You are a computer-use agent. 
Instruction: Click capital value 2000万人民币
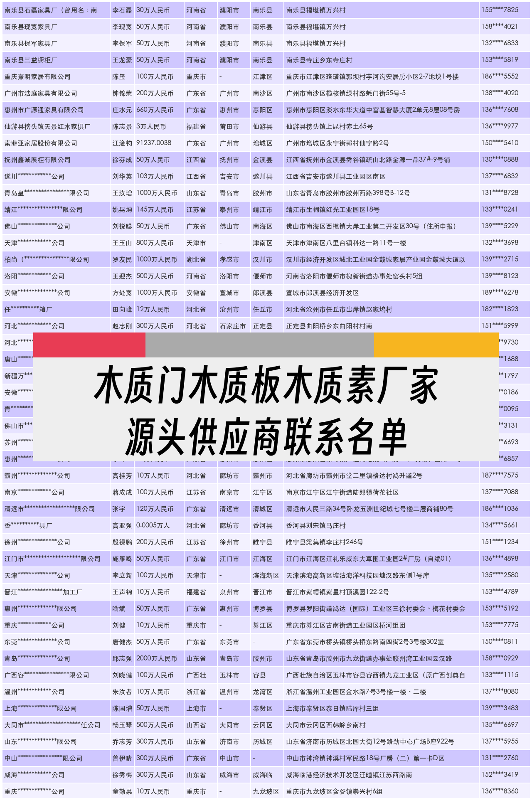point(157,658)
